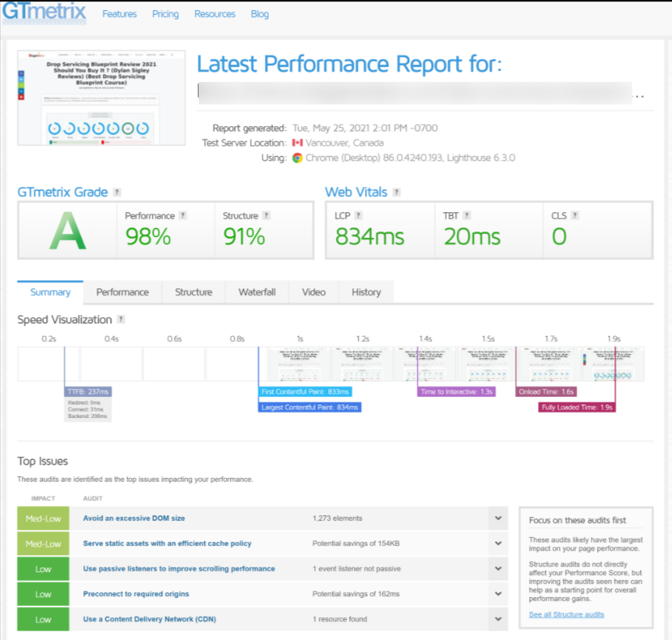The image size is (672, 640).
Task: Switch to the Waterfall tab
Action: [257, 292]
